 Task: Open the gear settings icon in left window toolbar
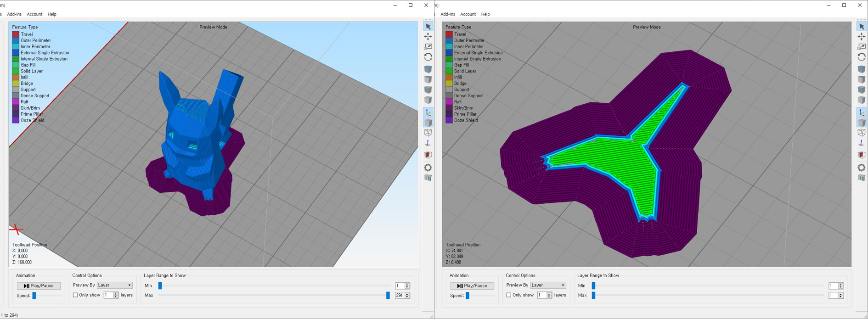coord(428,168)
